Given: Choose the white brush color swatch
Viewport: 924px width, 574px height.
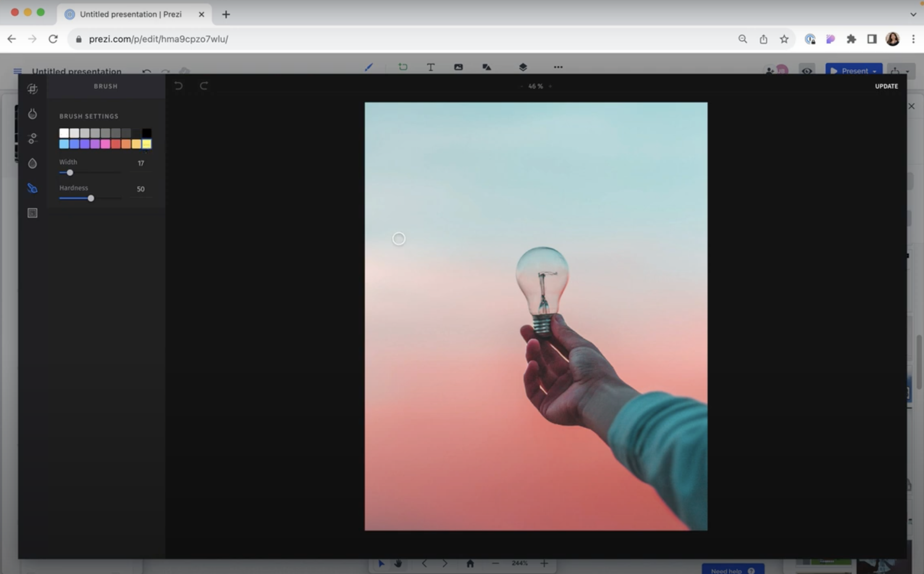Looking at the screenshot, I should tap(64, 133).
